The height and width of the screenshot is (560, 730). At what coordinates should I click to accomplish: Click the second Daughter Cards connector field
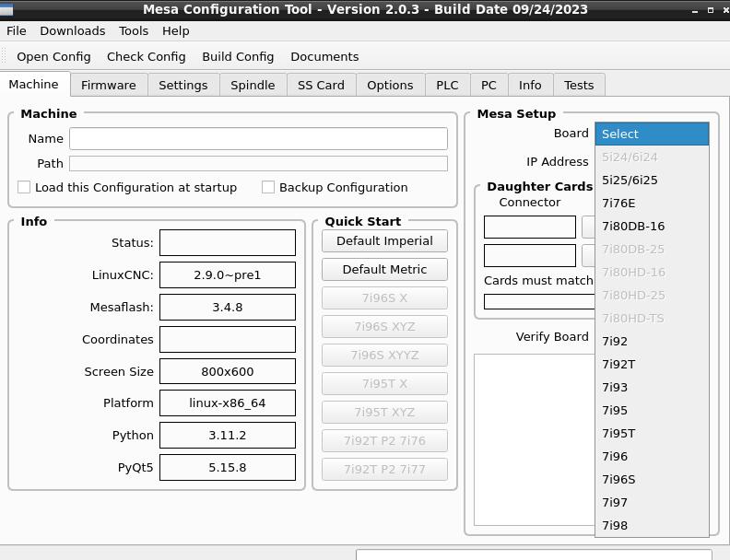point(530,256)
